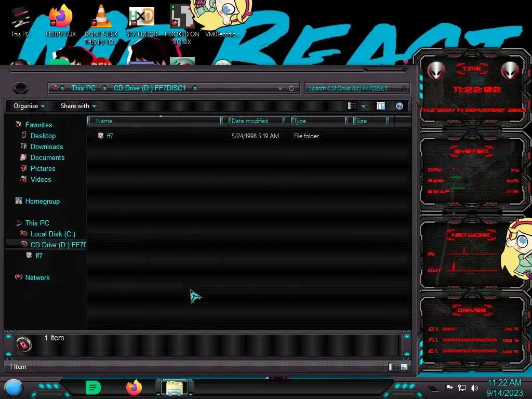The width and height of the screenshot is (532, 399).
Task: Click CD Drive (D:) FF7DISC1 breadcrumb
Action: 150,88
